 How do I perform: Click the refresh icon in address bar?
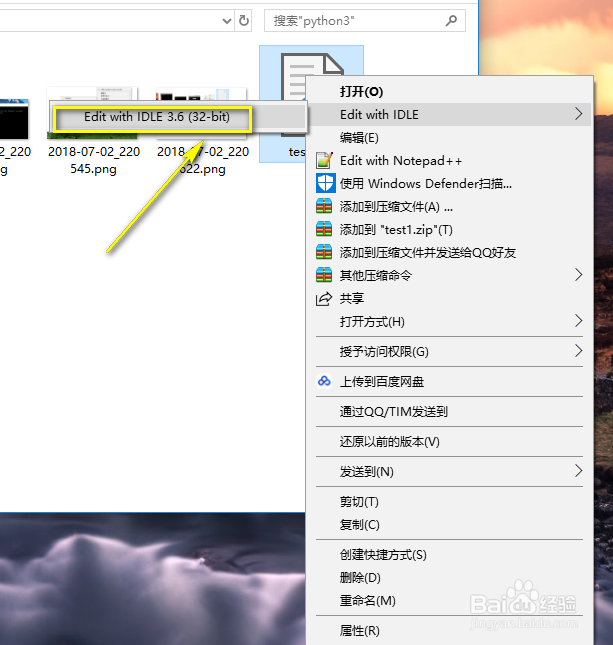click(244, 20)
